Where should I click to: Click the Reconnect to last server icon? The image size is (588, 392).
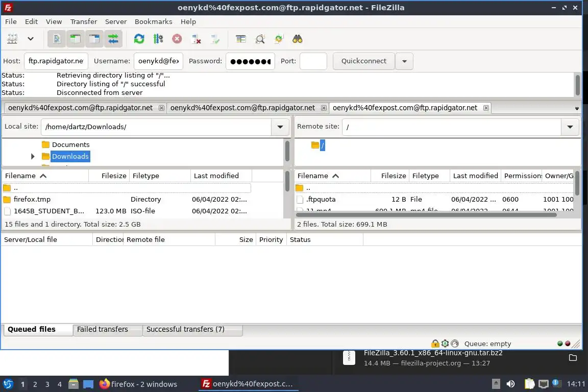pyautogui.click(x=215, y=39)
